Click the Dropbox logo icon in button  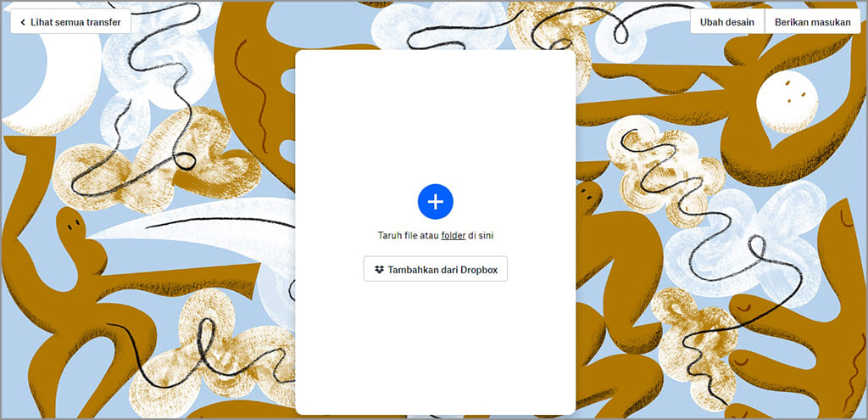pos(379,270)
